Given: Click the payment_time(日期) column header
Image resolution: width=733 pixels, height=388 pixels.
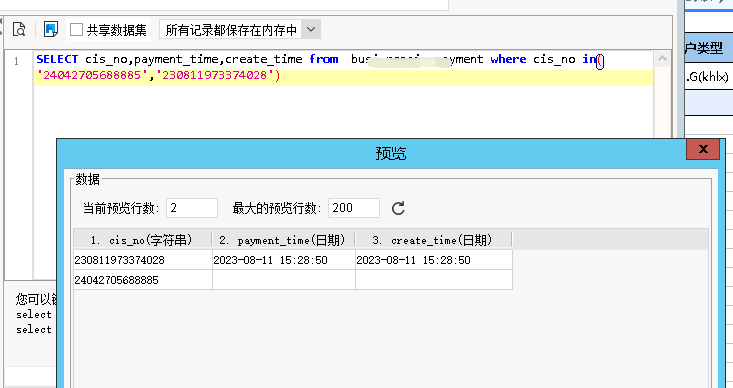Looking at the screenshot, I should (x=284, y=240).
